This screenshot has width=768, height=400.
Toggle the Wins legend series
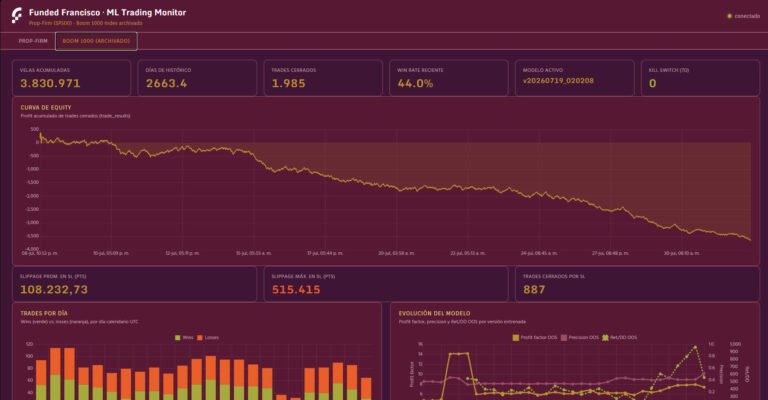pos(184,338)
